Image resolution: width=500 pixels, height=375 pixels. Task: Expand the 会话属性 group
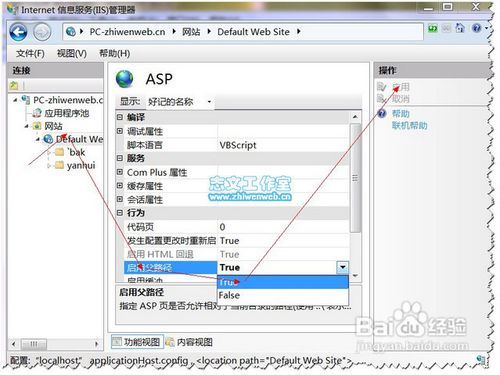(120, 199)
